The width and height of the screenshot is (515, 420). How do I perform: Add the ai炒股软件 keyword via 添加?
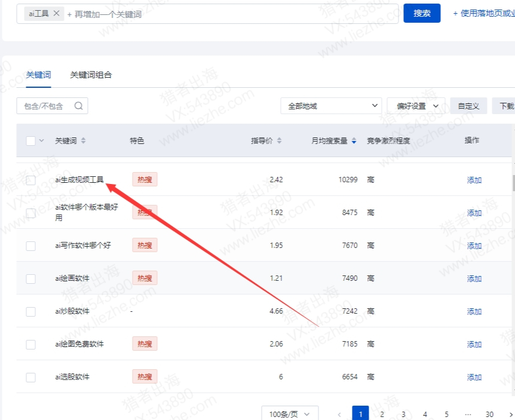tap(474, 311)
